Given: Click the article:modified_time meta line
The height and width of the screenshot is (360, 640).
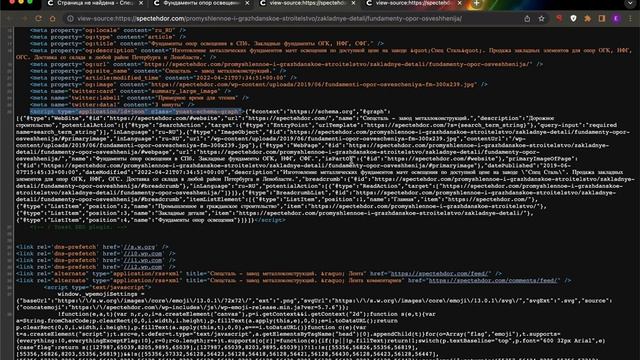Looking at the screenshot, I should [x=163, y=78].
